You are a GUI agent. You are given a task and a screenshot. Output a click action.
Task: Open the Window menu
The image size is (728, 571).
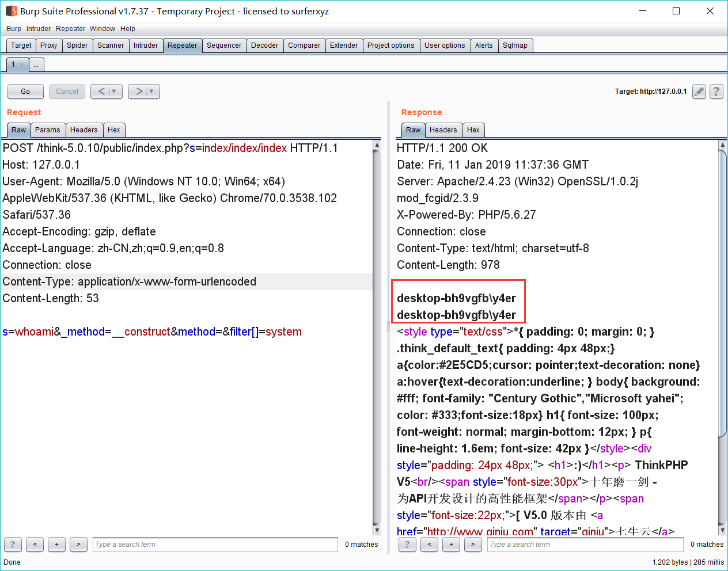point(103,29)
